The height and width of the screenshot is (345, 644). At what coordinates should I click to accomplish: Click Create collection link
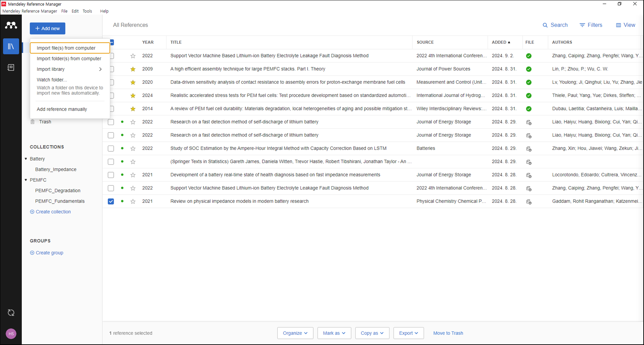pyautogui.click(x=50, y=212)
